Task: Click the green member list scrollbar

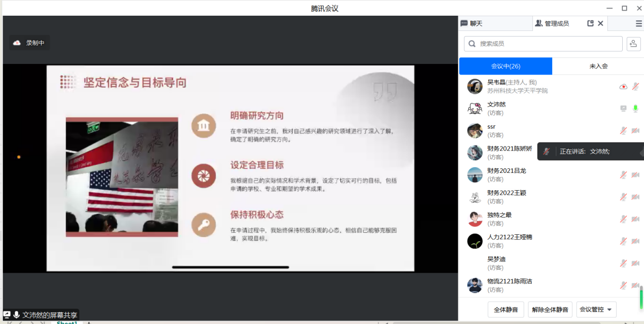Action: coord(641,298)
